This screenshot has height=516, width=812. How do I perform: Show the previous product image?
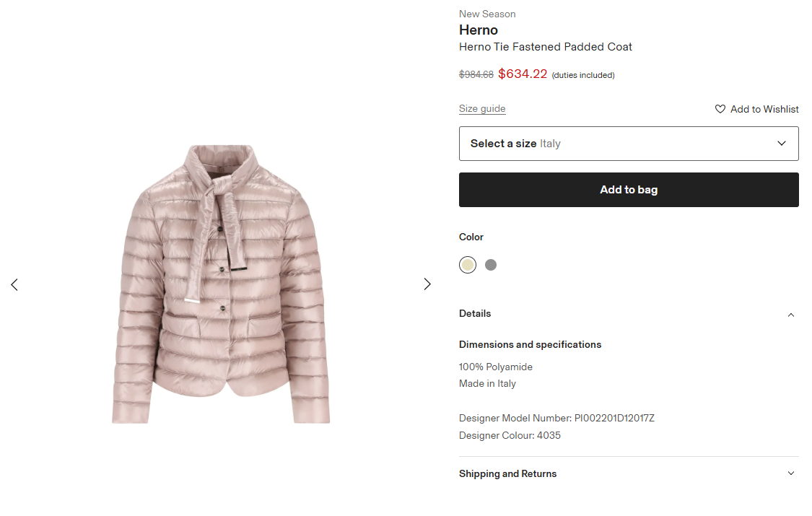tap(14, 284)
